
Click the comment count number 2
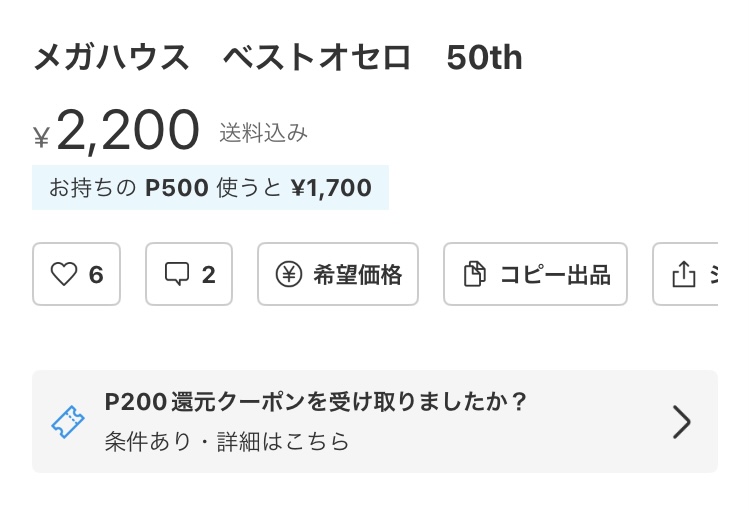point(208,275)
